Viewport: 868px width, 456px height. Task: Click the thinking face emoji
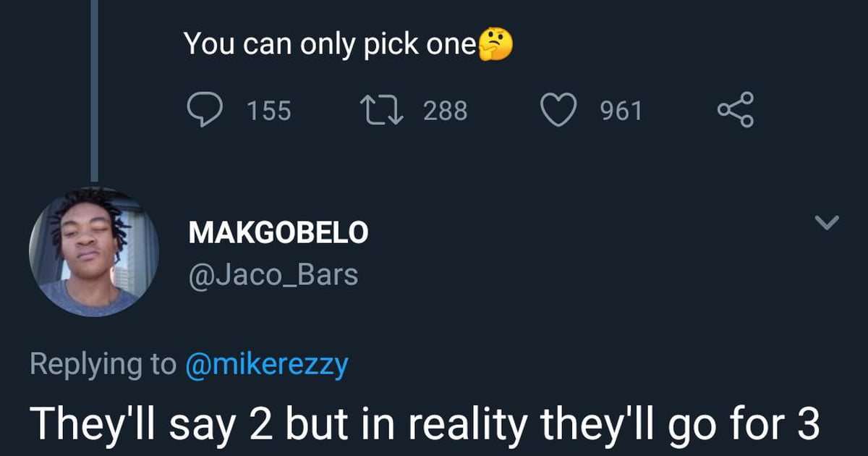coord(494,44)
